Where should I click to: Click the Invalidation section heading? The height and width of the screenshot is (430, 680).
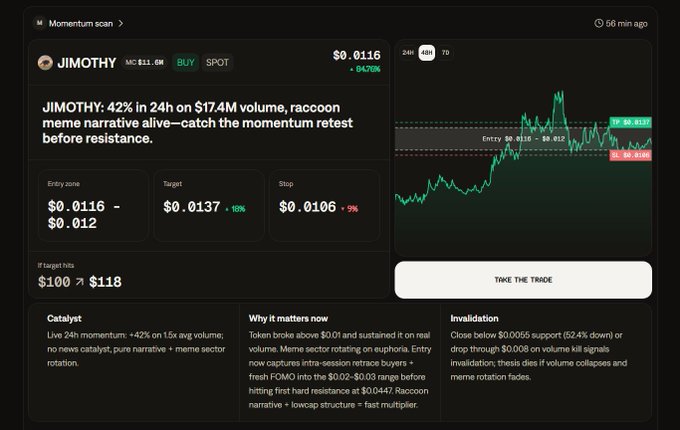pyautogui.click(x=474, y=318)
